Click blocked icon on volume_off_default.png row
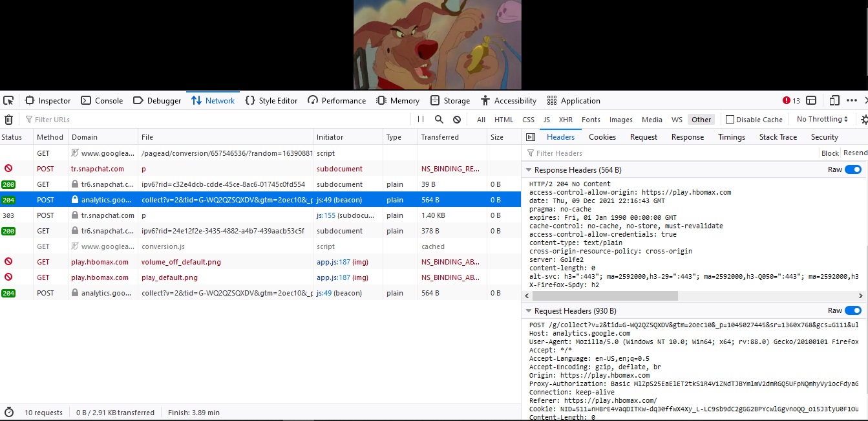The height and width of the screenshot is (421, 868). click(8, 262)
